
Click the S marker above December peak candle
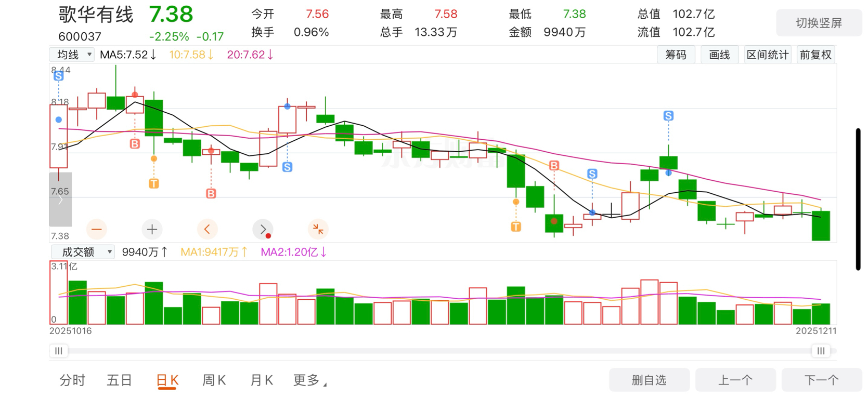pyautogui.click(x=669, y=116)
